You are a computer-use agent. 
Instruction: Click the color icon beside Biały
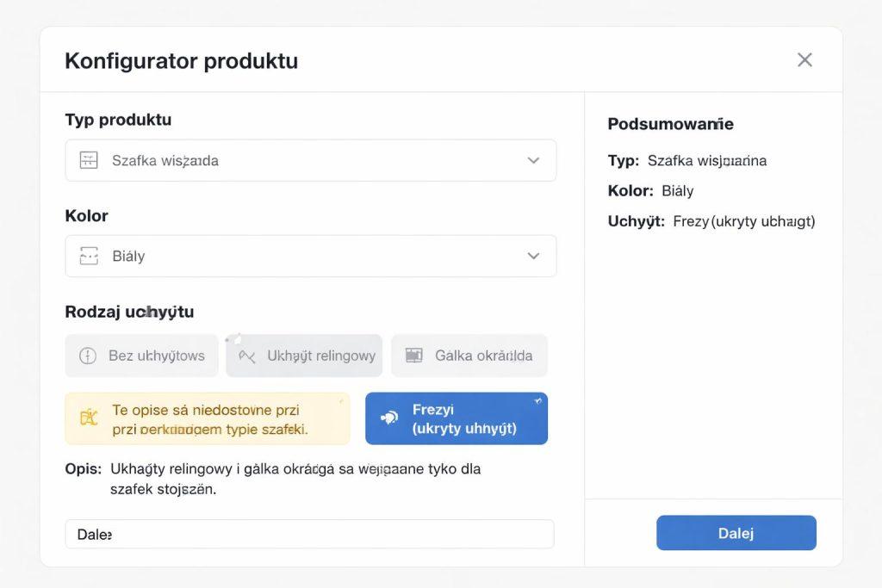[x=89, y=256]
